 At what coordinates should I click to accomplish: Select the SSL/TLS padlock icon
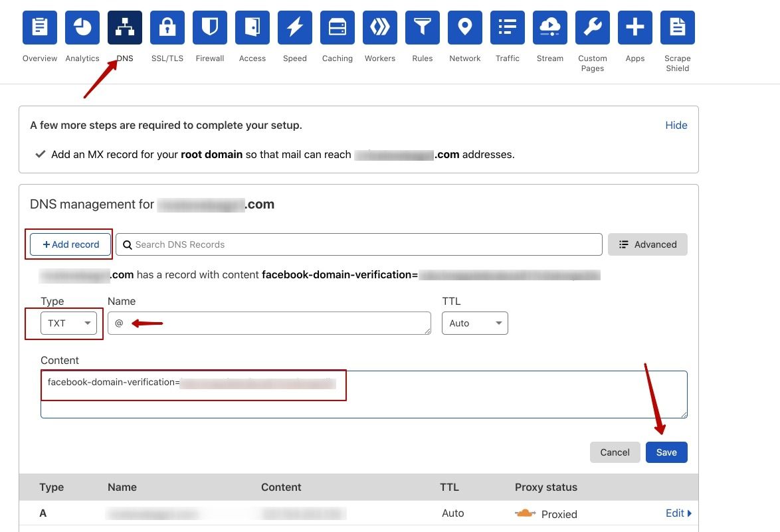tap(167, 28)
